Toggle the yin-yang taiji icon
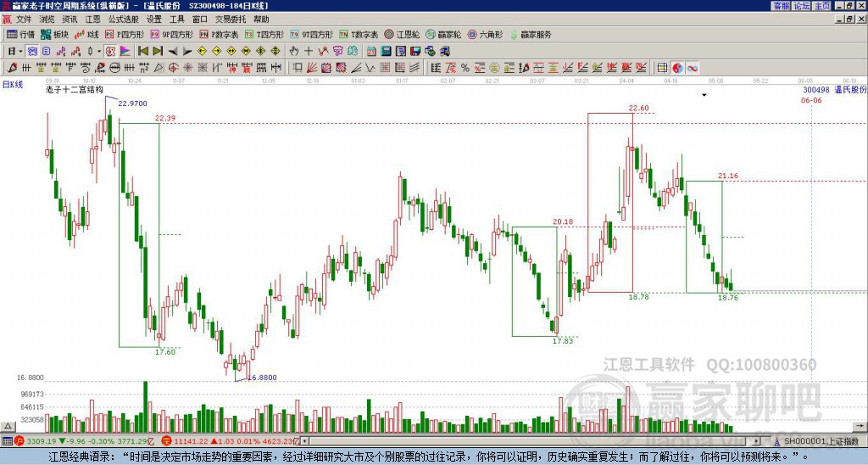Image resolution: width=868 pixels, height=465 pixels. pos(677,68)
